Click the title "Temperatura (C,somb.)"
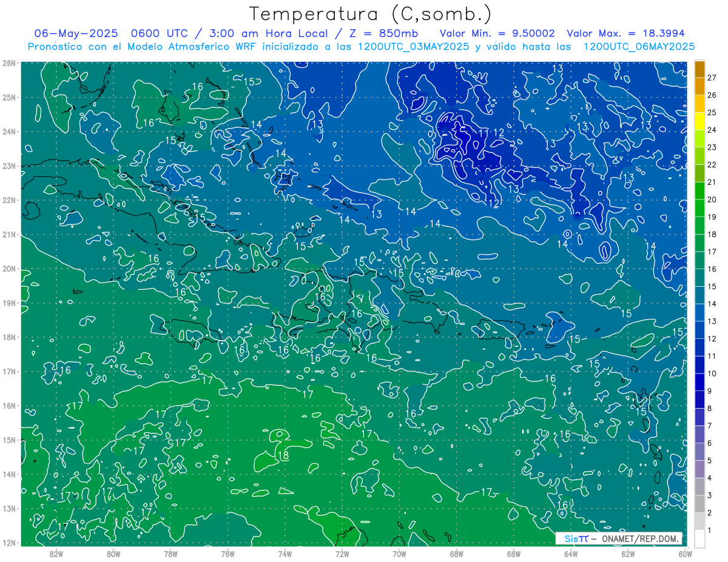The width and height of the screenshot is (728, 562). click(371, 14)
